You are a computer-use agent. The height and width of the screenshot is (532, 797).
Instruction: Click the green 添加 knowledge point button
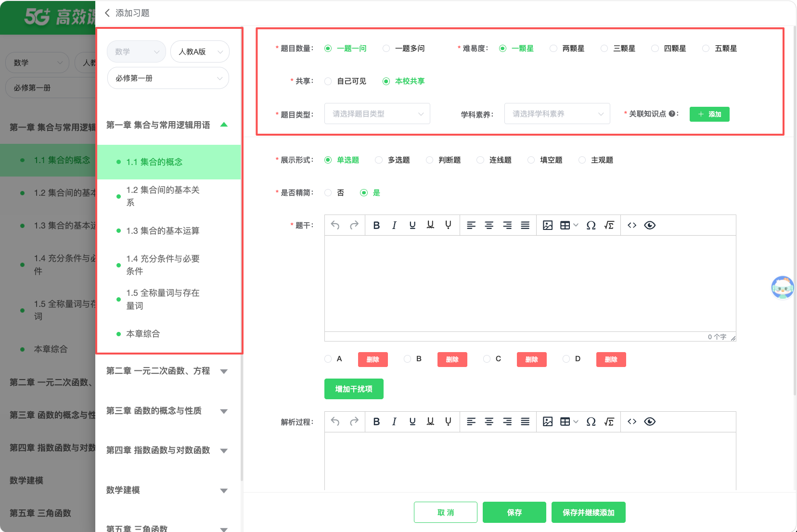coord(709,114)
